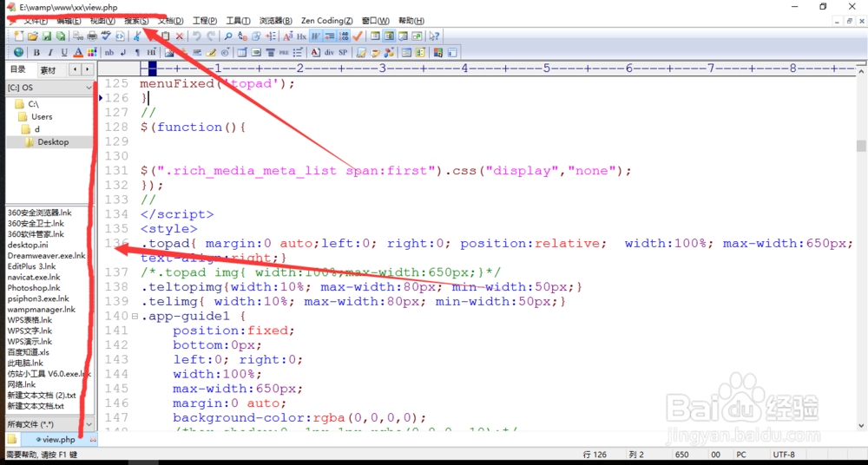The image size is (868, 465).
Task: Insert an image tag with the picture icon
Action: (x=169, y=53)
